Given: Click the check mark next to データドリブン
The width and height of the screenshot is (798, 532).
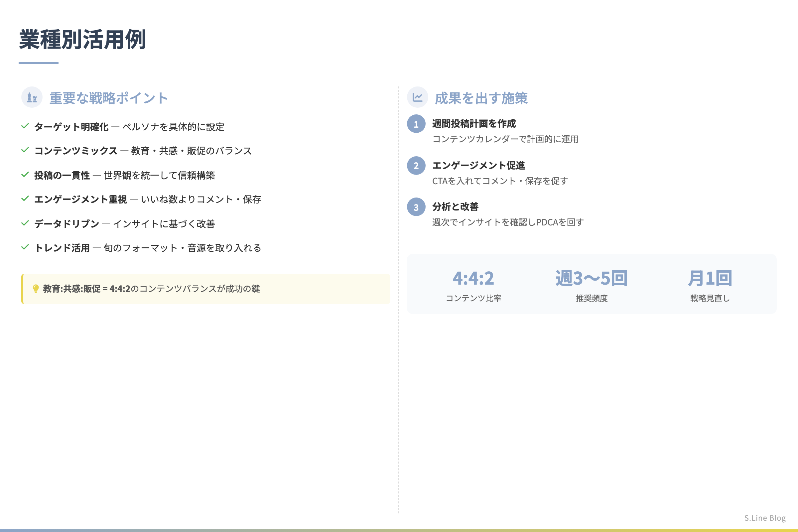Looking at the screenshot, I should [25, 223].
